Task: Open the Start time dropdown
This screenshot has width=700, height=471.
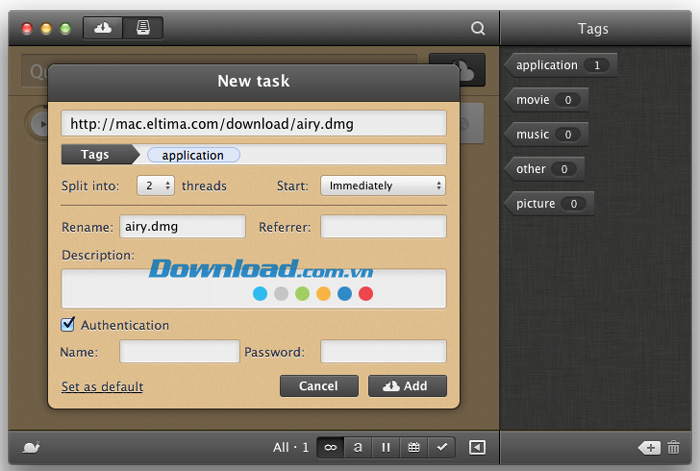Action: [382, 185]
